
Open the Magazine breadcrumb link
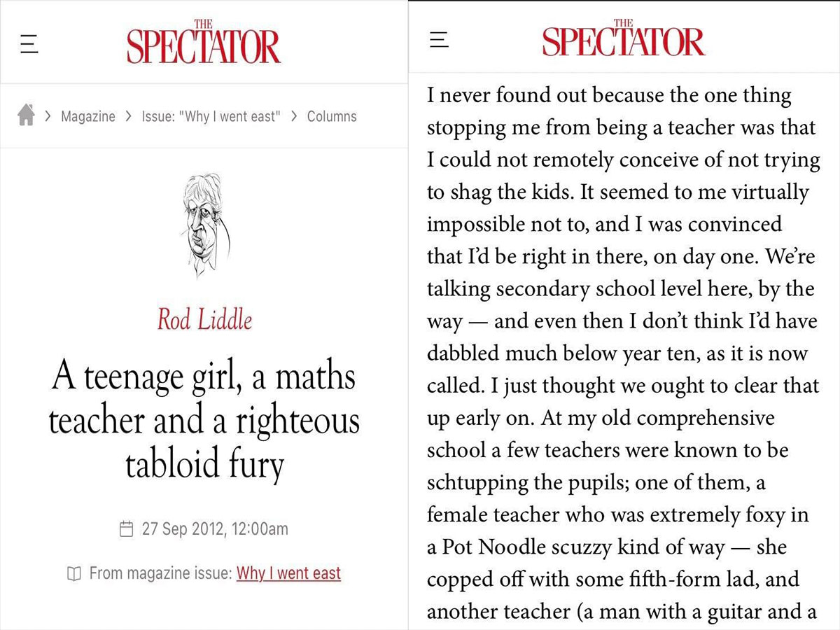point(87,116)
